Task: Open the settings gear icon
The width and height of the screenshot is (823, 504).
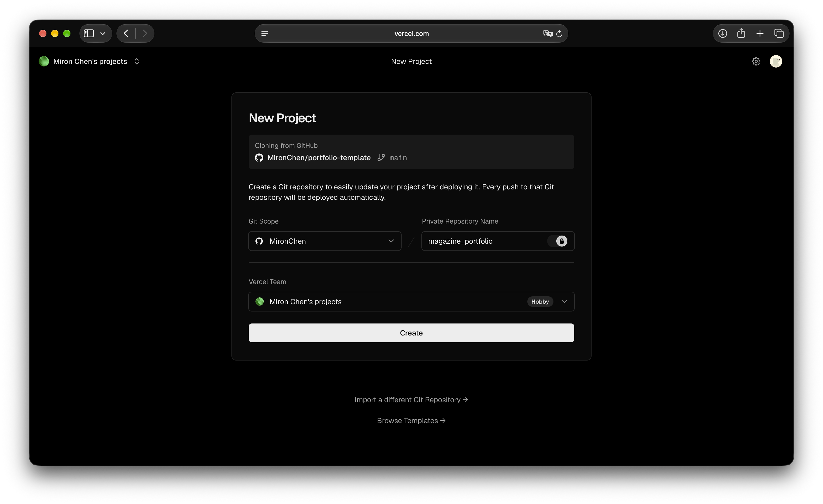Action: tap(756, 62)
